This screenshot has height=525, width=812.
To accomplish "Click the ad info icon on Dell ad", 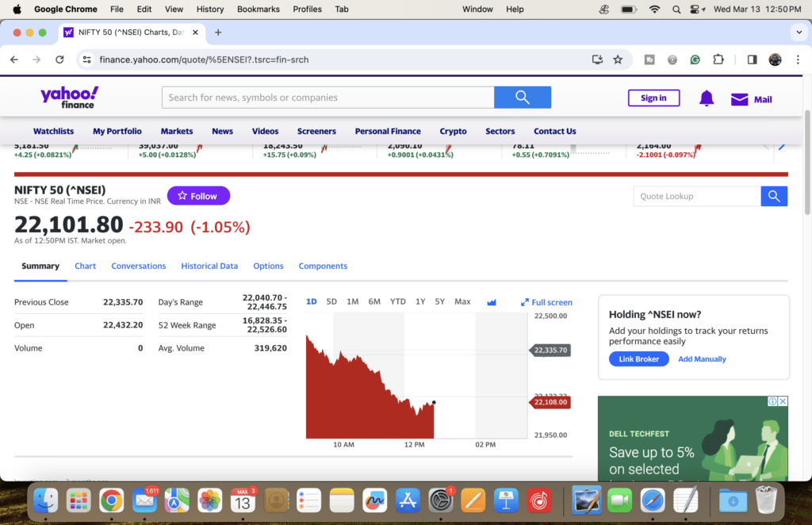I will [x=772, y=401].
